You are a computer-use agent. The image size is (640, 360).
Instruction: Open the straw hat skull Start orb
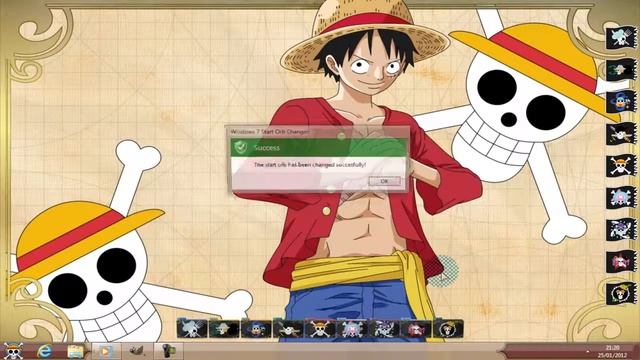13,351
